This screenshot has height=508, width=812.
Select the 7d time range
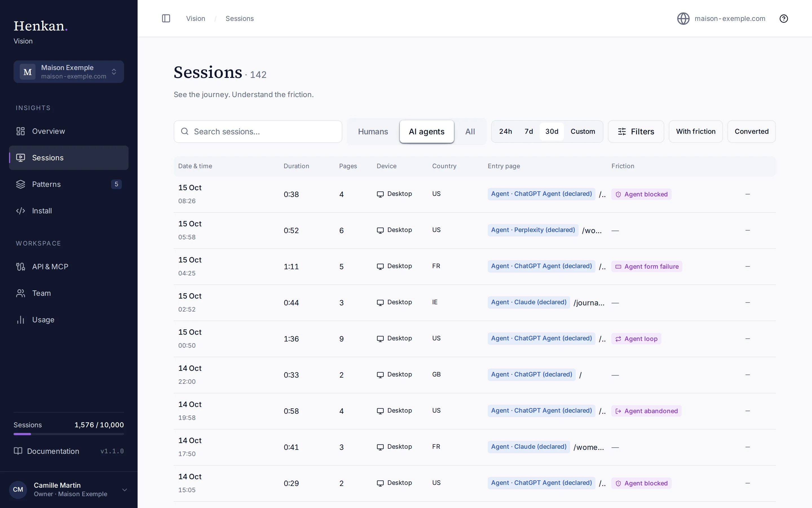[x=529, y=131]
